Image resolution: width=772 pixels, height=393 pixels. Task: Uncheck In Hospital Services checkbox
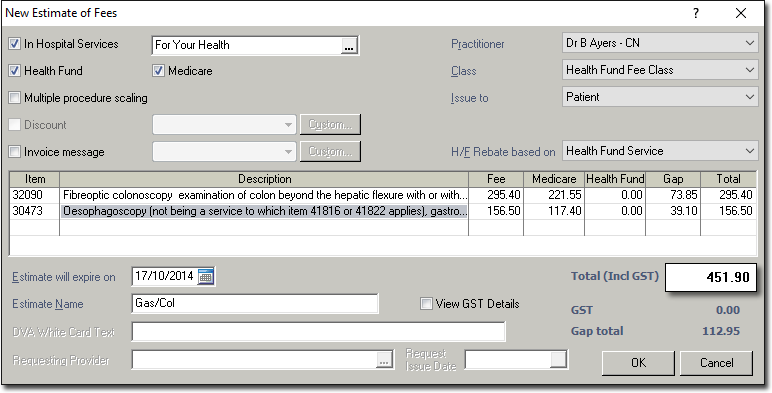14,44
